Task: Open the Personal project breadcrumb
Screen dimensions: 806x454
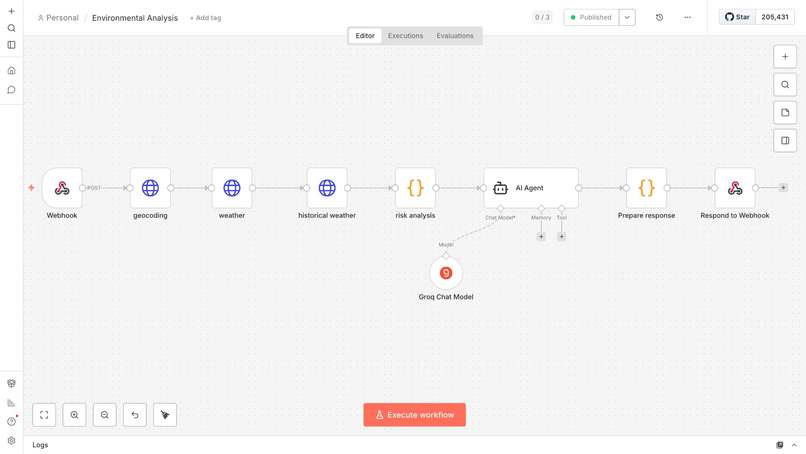Action: point(58,18)
